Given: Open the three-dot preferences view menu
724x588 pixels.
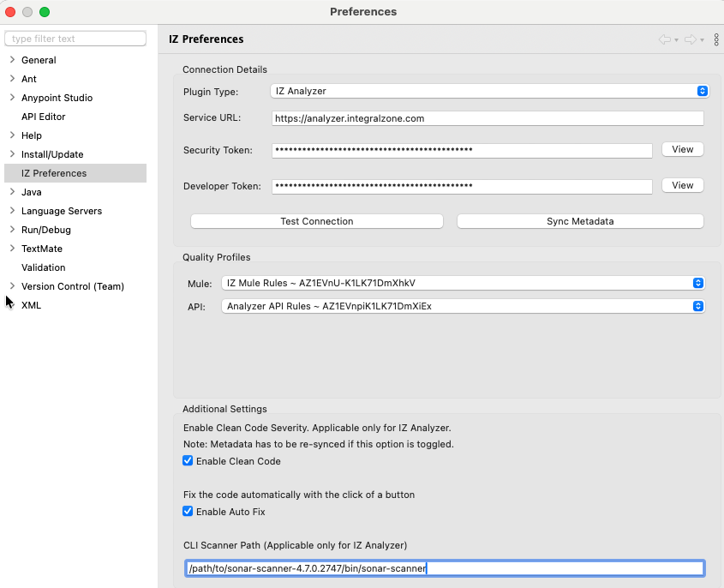Looking at the screenshot, I should (x=717, y=39).
